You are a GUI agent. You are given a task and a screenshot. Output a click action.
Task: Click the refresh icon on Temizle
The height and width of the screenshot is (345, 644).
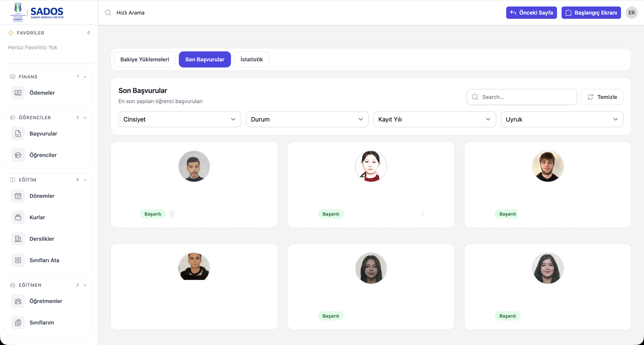pos(591,97)
